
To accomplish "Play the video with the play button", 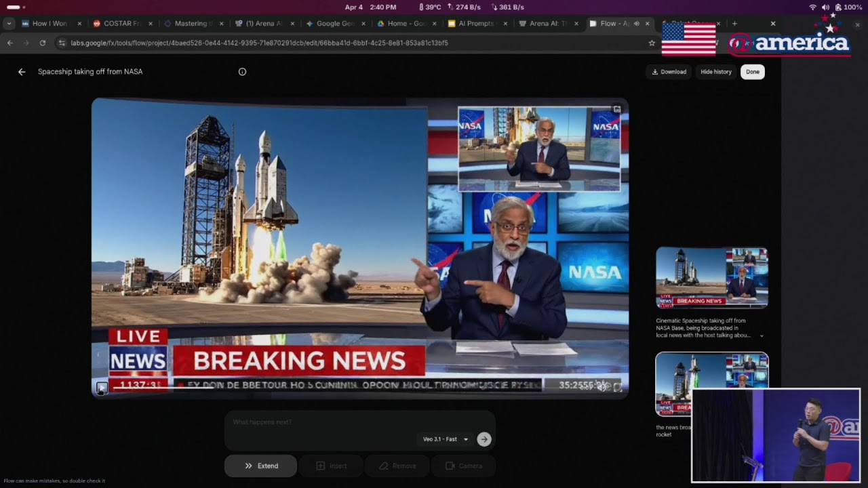I will pos(101,388).
